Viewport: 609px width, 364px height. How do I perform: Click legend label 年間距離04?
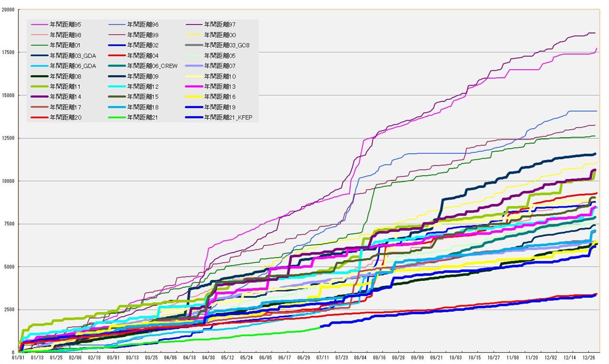click(143, 56)
